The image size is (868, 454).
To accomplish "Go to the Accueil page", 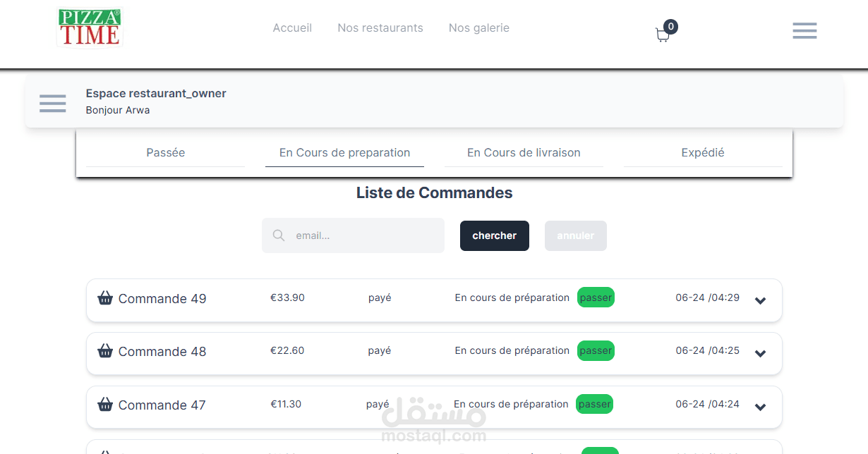I will [292, 28].
